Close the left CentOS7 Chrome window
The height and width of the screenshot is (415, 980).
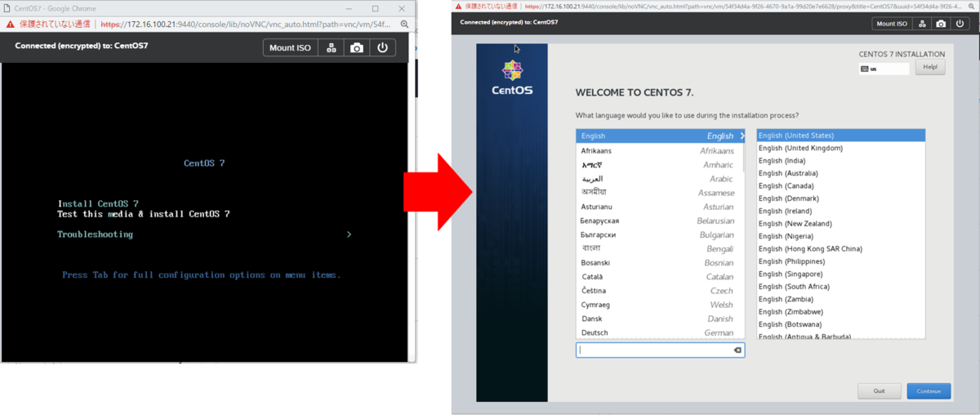coord(400,8)
